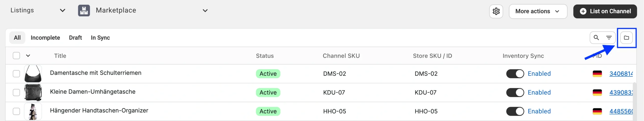Open the 3406814 product ID link
This screenshot has height=121, width=644.
(x=621, y=74)
